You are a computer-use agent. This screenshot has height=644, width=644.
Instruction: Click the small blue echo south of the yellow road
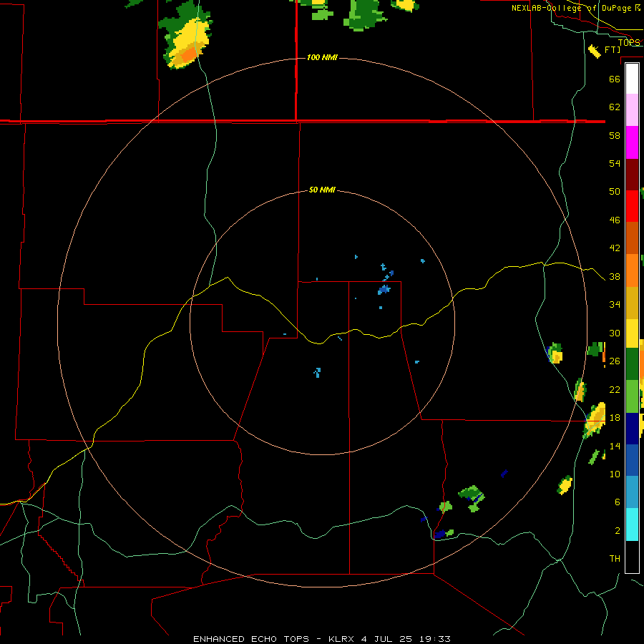pyautogui.click(x=317, y=373)
